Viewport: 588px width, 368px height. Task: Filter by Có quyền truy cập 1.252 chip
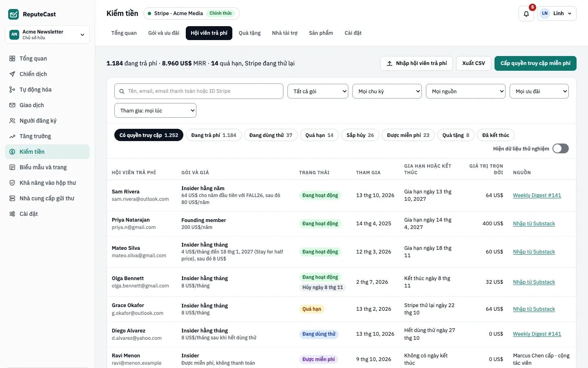149,135
